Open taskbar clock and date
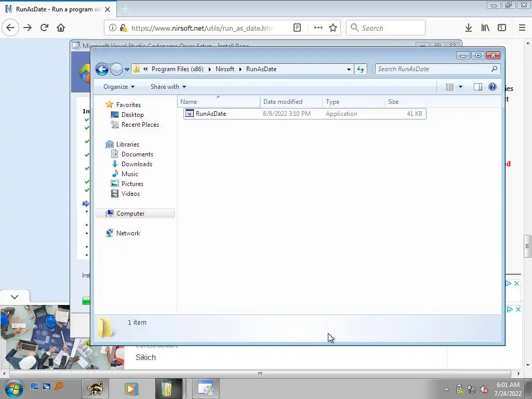The width and height of the screenshot is (532, 399). (x=508, y=389)
